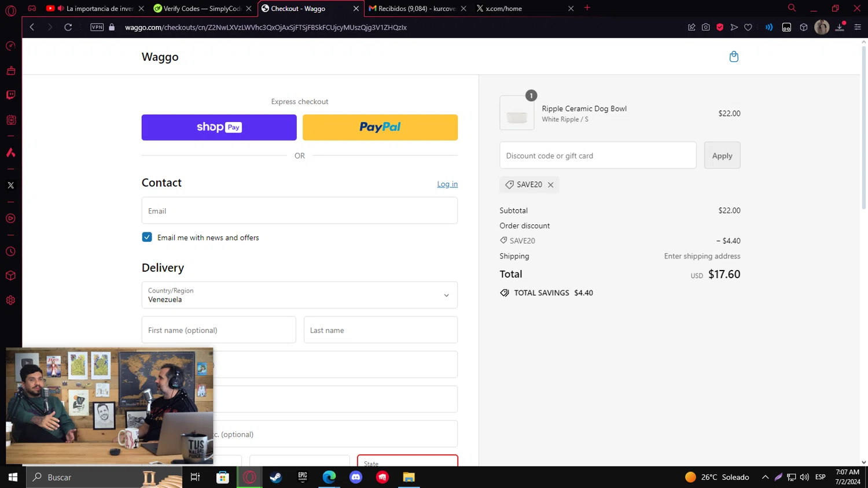Open the GX Cleaner broom sidebar icon
This screenshot has height=488, width=868.
tap(10, 71)
